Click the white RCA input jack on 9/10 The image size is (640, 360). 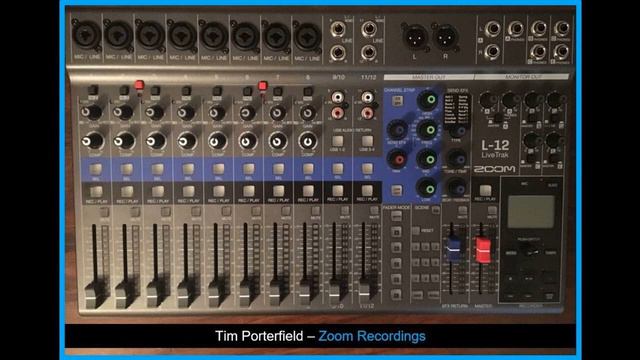click(338, 97)
